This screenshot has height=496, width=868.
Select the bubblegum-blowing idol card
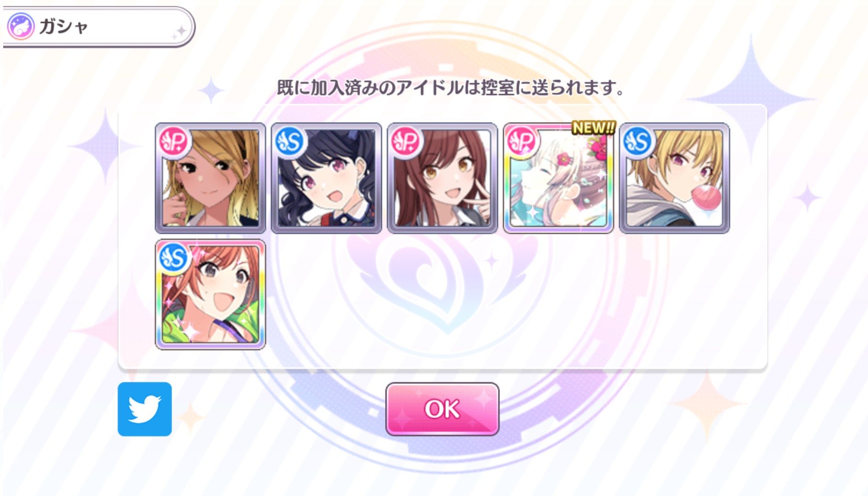coord(675,178)
